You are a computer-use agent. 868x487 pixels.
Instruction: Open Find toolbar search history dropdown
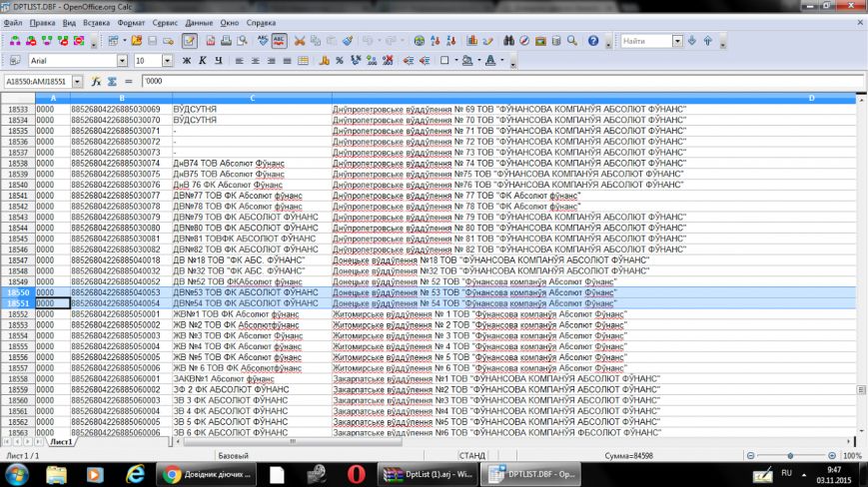677,41
